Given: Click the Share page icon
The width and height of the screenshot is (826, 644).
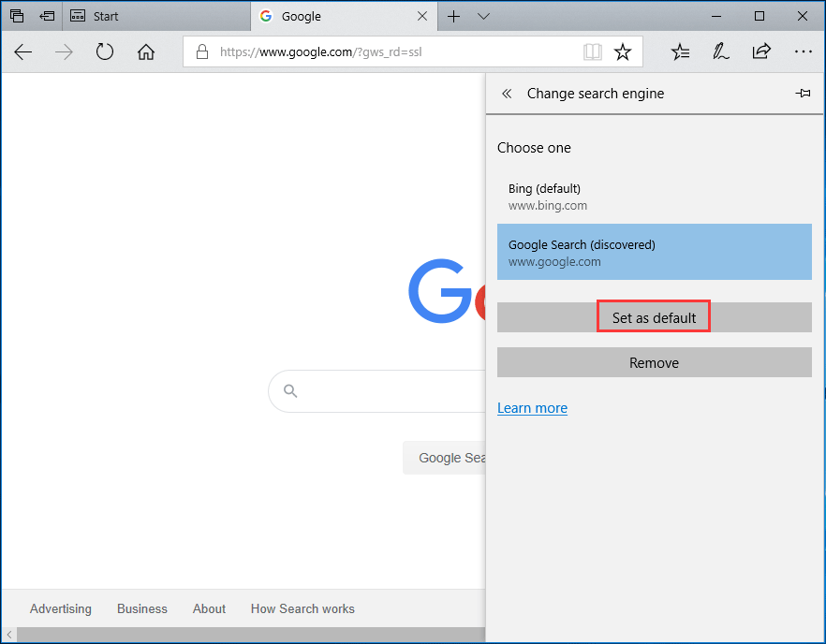Looking at the screenshot, I should tap(761, 52).
